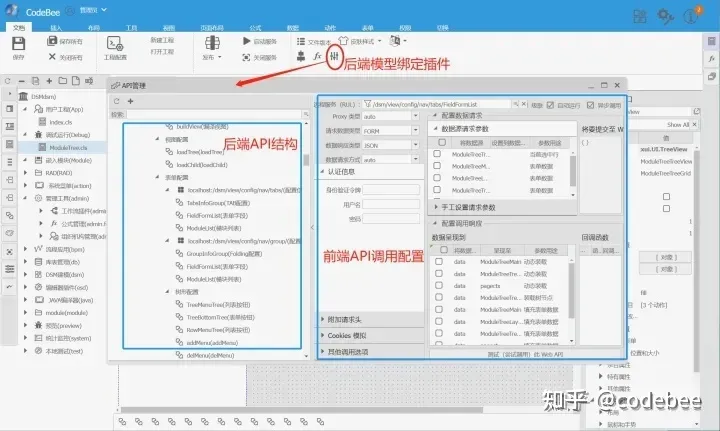
Task: Click the Publish package icon
Action: [212, 43]
